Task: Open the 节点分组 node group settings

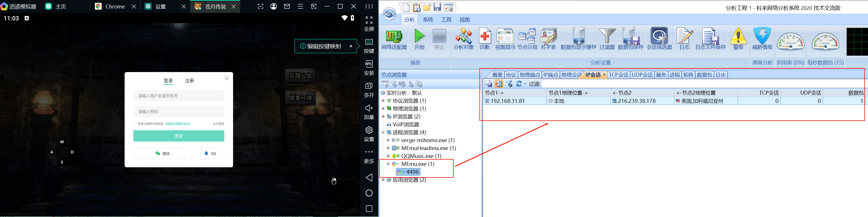Action: click(x=527, y=39)
